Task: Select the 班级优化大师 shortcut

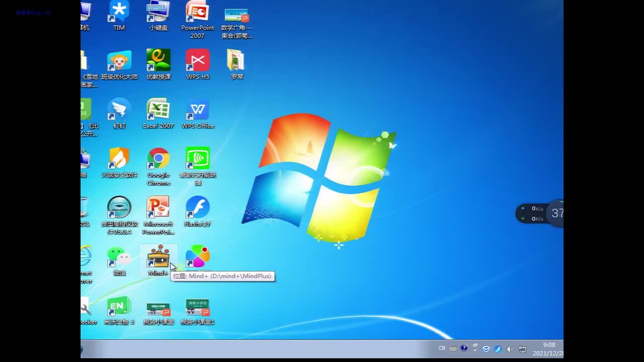Action: [119, 65]
